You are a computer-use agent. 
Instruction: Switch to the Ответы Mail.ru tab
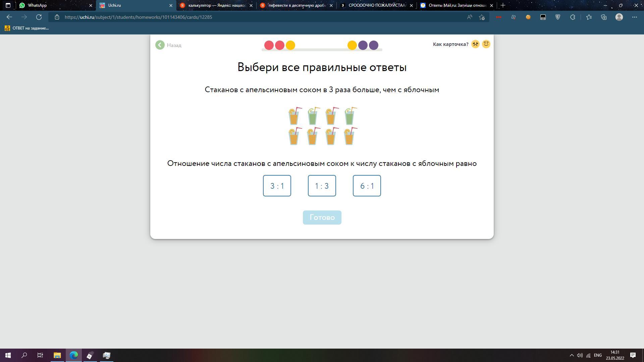(x=453, y=5)
